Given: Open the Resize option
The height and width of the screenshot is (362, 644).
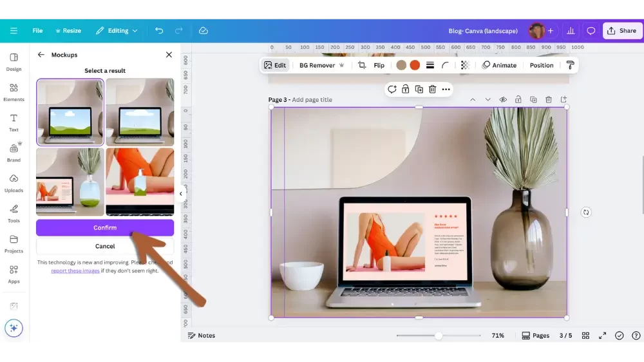Looking at the screenshot, I should (68, 31).
